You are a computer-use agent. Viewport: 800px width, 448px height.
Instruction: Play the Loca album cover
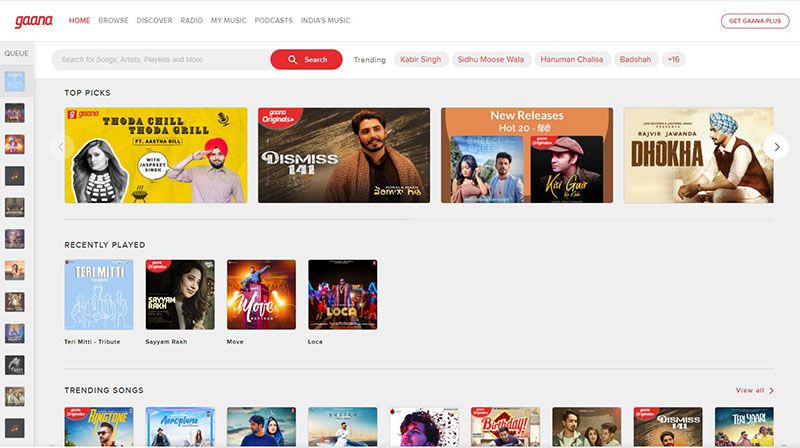[343, 294]
